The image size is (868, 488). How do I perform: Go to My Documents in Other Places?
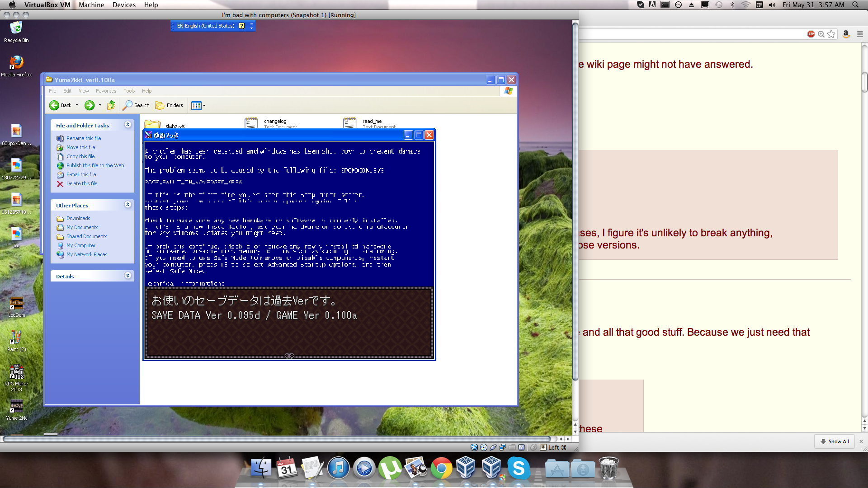[82, 227]
